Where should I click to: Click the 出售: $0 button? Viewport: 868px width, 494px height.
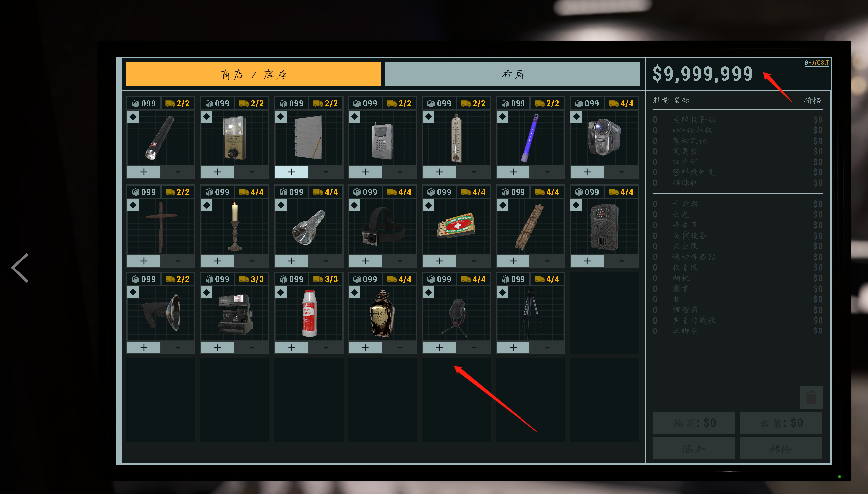pyautogui.click(x=781, y=423)
